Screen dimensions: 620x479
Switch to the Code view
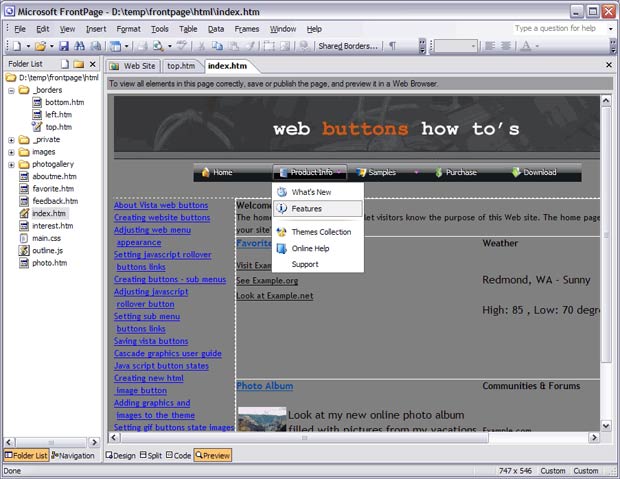[178, 456]
